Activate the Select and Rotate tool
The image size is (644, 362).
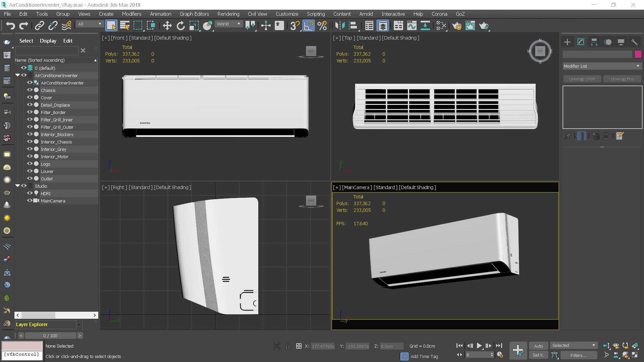[x=180, y=26]
